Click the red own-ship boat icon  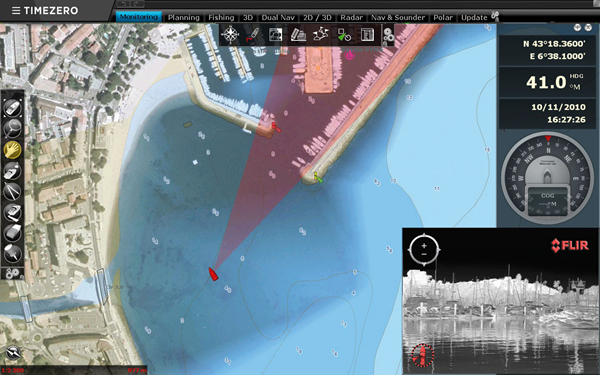point(213,274)
